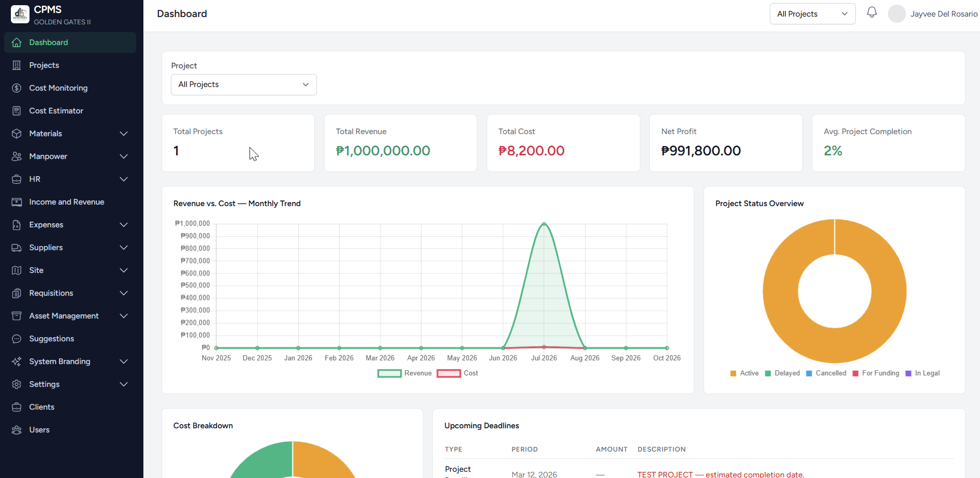This screenshot has height=478, width=980.
Task: Click the Projects building icon
Action: pos(17,65)
